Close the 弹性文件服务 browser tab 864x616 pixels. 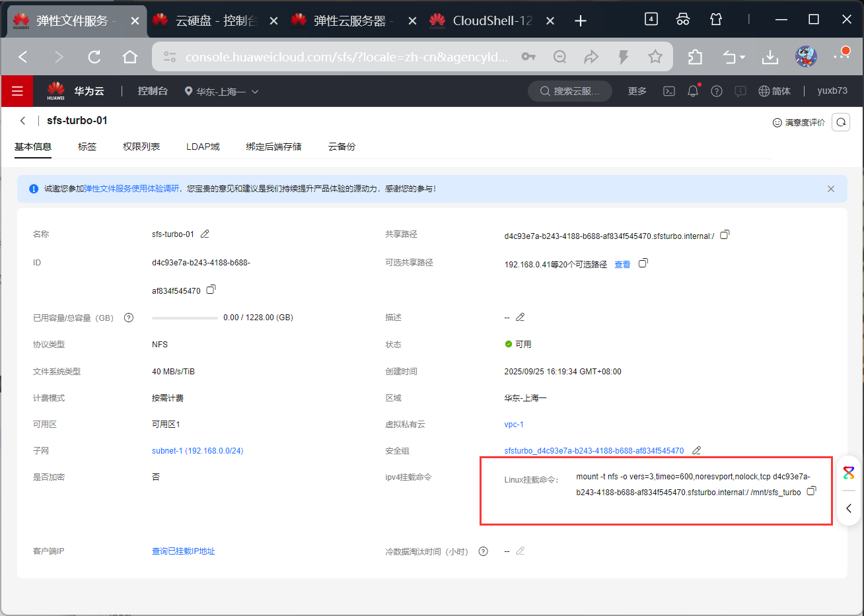[135, 20]
